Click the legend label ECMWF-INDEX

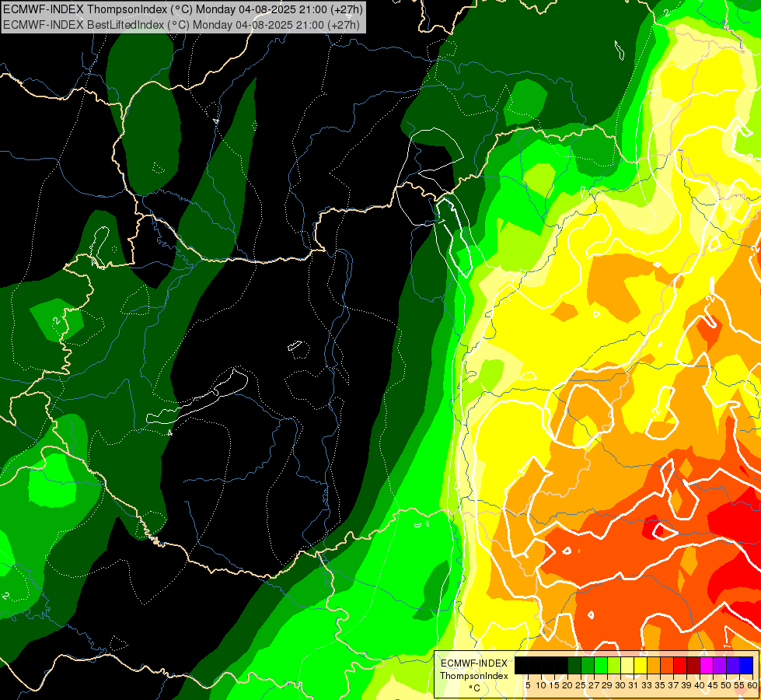point(474,663)
